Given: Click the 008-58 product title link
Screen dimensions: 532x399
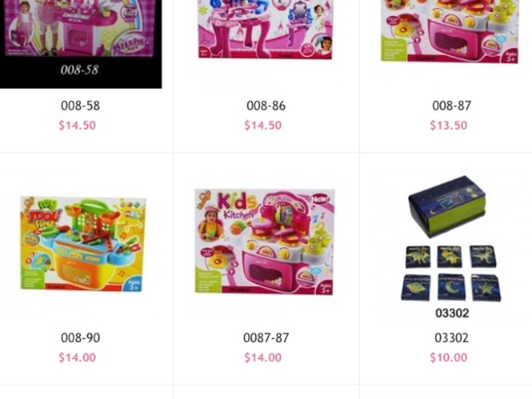Looking at the screenshot, I should 80,106.
